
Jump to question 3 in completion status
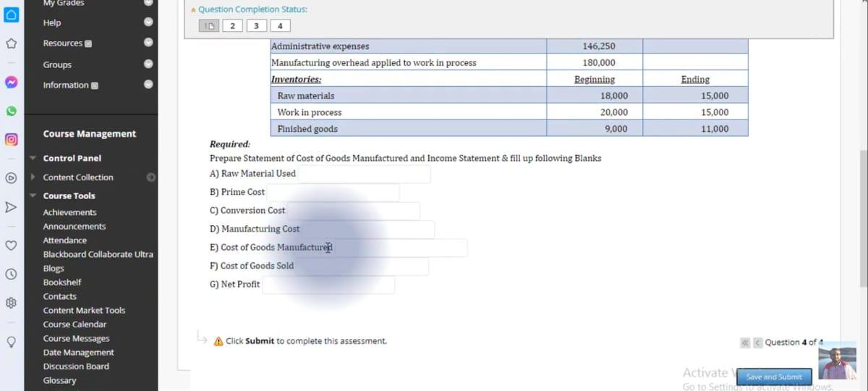[x=256, y=26]
